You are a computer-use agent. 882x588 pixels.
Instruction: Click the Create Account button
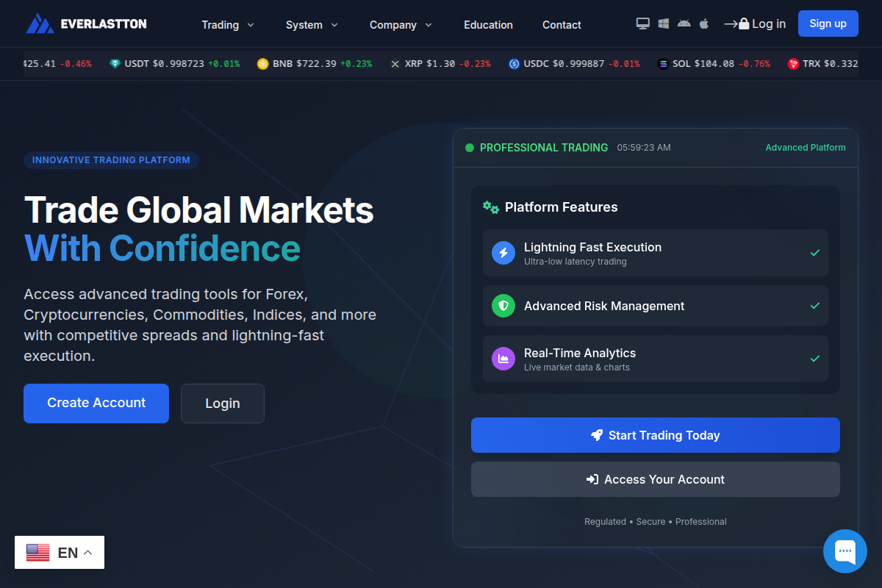click(96, 404)
